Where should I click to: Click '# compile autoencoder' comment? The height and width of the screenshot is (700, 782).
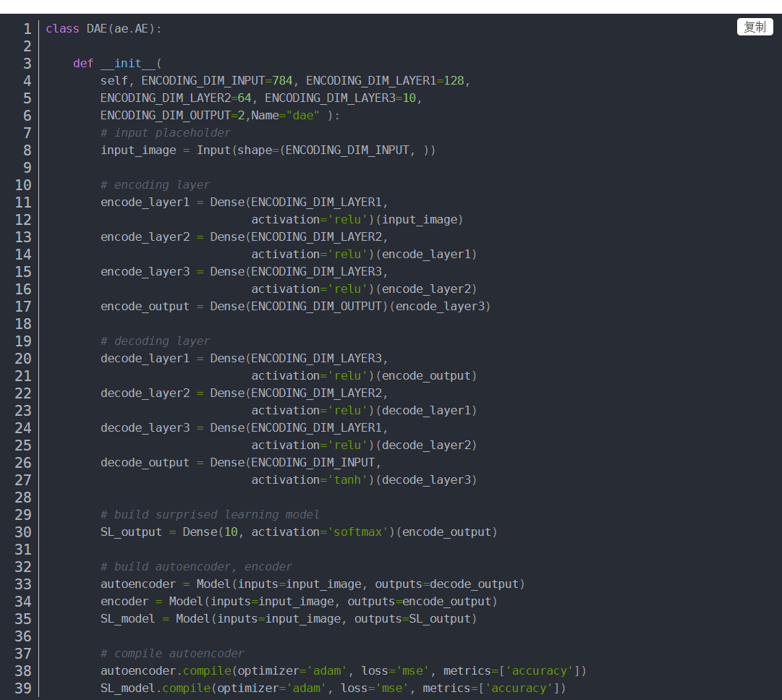(172, 654)
